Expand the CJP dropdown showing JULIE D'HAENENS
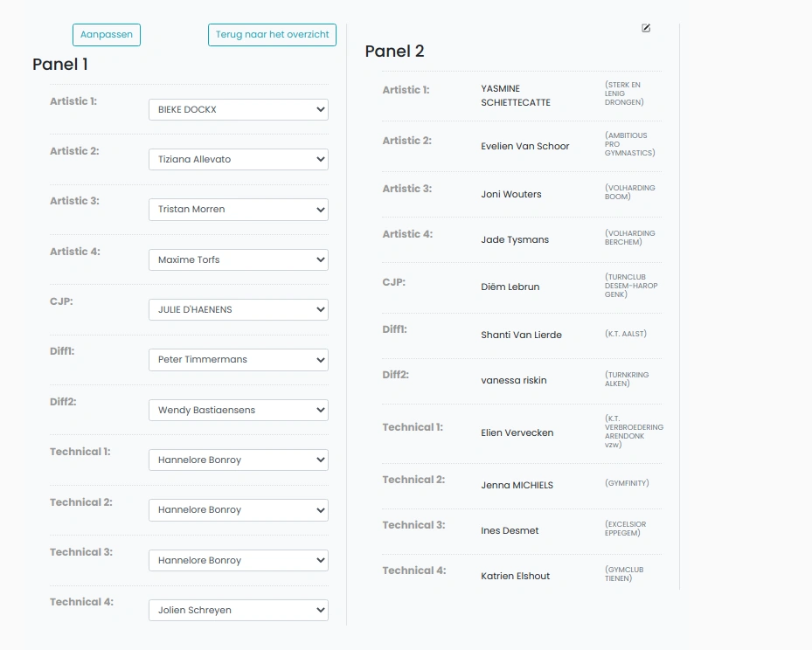This screenshot has width=812, height=650. 239,309
